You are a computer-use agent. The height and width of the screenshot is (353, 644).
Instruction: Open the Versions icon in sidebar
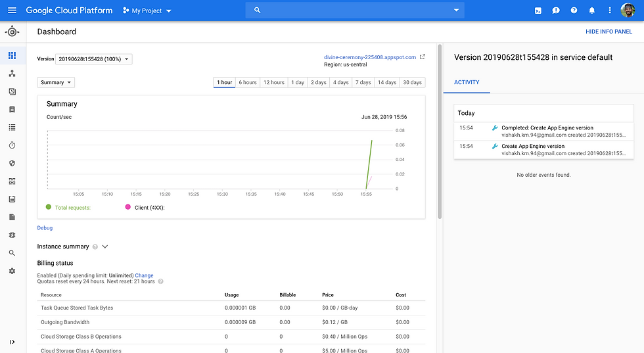(12, 91)
